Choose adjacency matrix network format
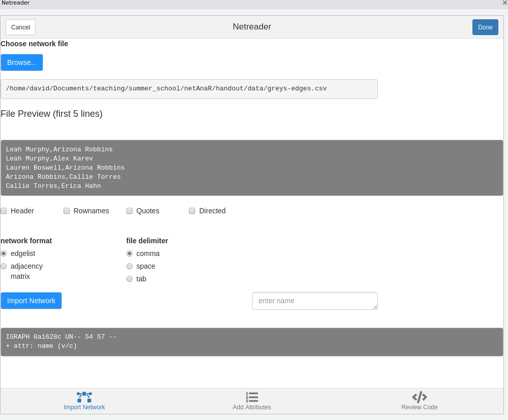Image resolution: width=508 pixels, height=420 pixels. click(x=4, y=266)
